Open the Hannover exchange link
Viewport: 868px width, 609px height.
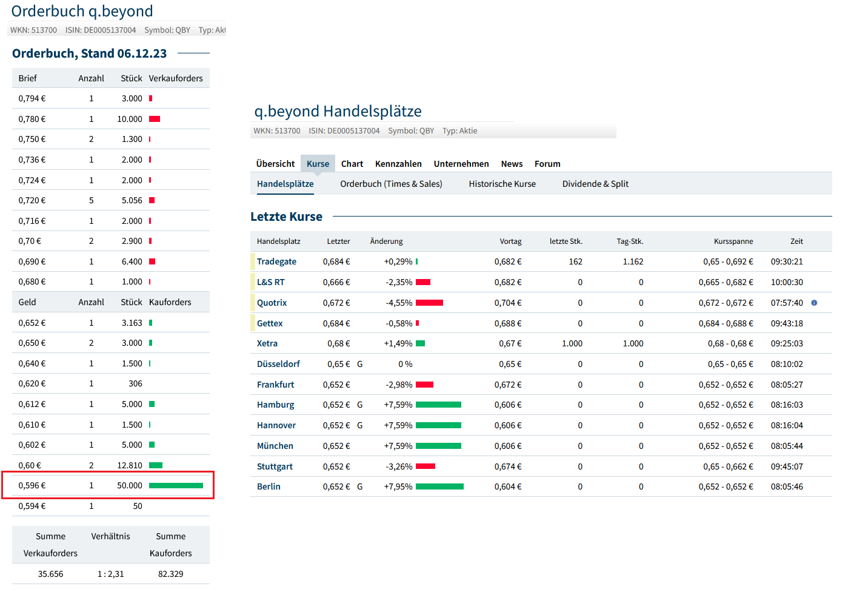pos(276,425)
